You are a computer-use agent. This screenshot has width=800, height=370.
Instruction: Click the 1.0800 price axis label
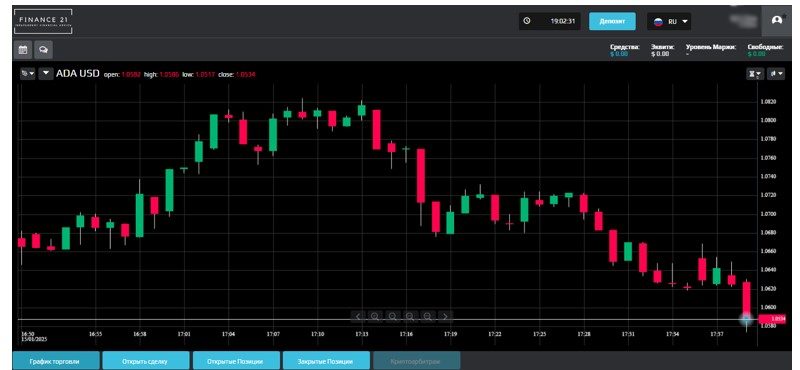[x=768, y=120]
